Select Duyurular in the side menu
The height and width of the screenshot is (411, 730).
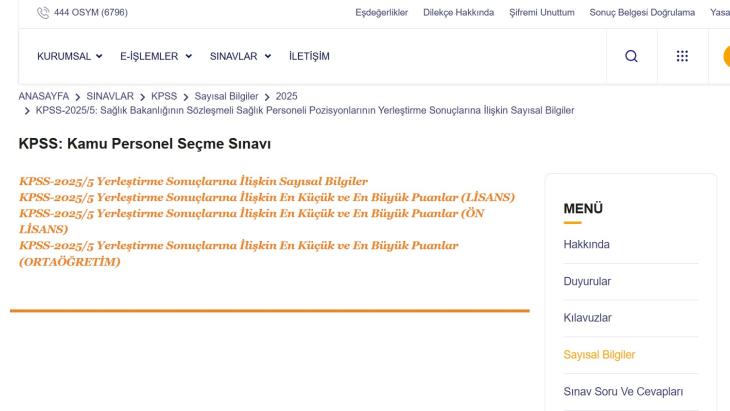587,281
